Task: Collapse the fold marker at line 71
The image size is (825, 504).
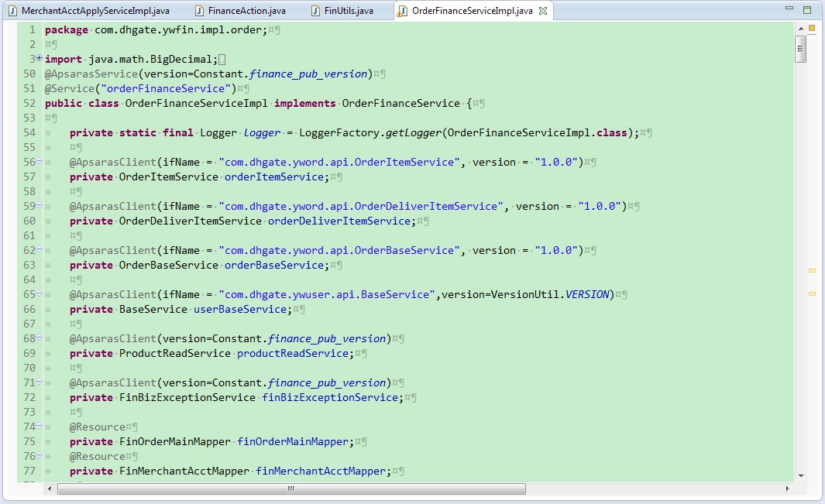Action: click(x=39, y=382)
